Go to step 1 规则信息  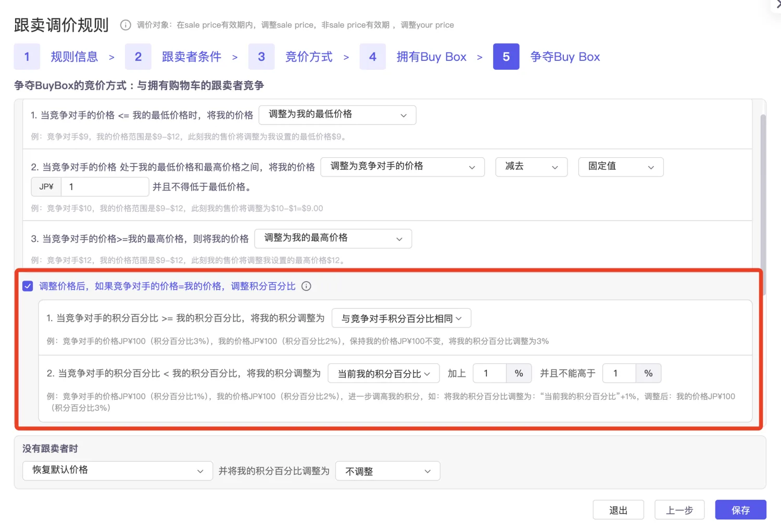click(x=56, y=57)
